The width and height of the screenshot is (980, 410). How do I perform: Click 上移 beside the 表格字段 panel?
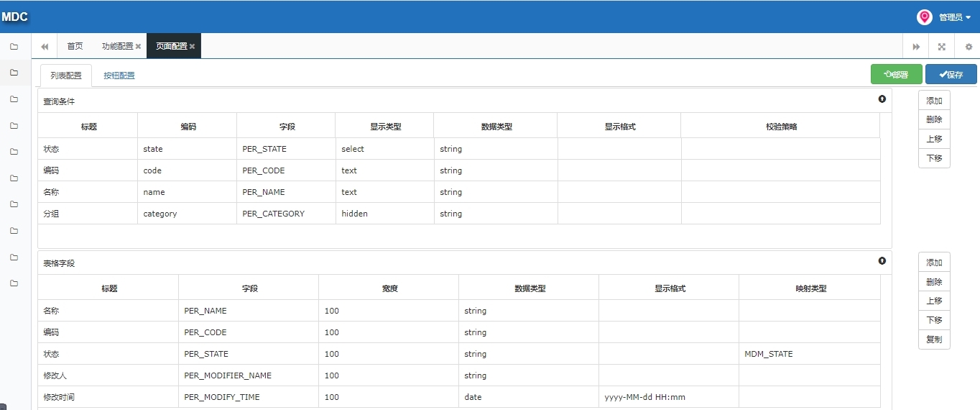coord(934,301)
